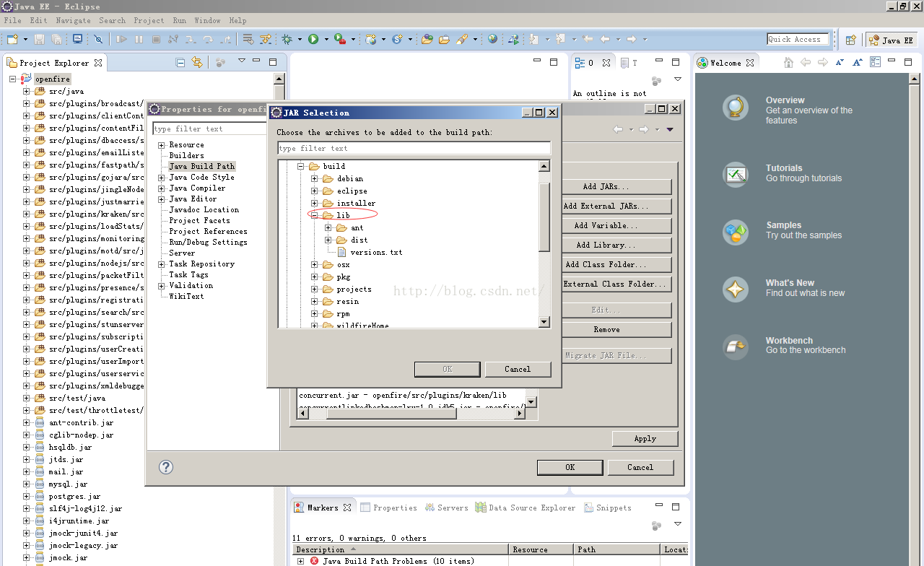Screen dimensions: 924x566
Task: Click Project Explorer scrollbar up arrow
Action: [280, 79]
